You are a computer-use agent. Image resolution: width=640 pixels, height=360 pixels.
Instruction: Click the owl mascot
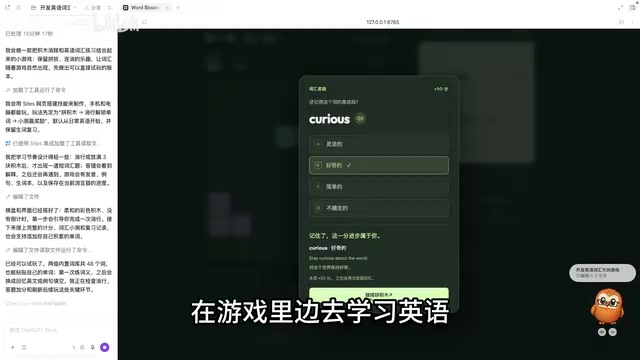tap(607, 307)
